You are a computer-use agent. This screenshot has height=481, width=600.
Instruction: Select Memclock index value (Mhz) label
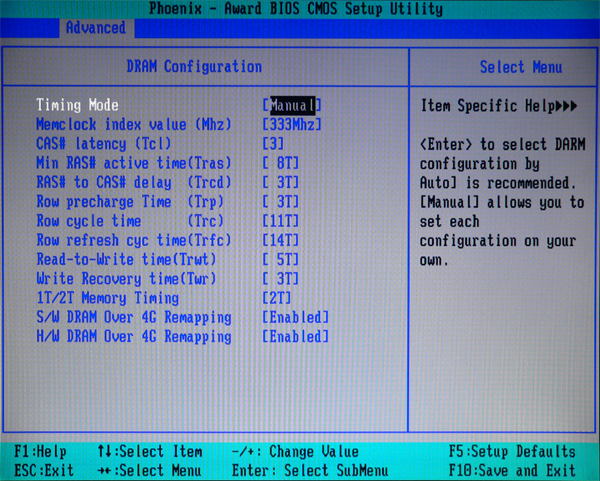[134, 125]
